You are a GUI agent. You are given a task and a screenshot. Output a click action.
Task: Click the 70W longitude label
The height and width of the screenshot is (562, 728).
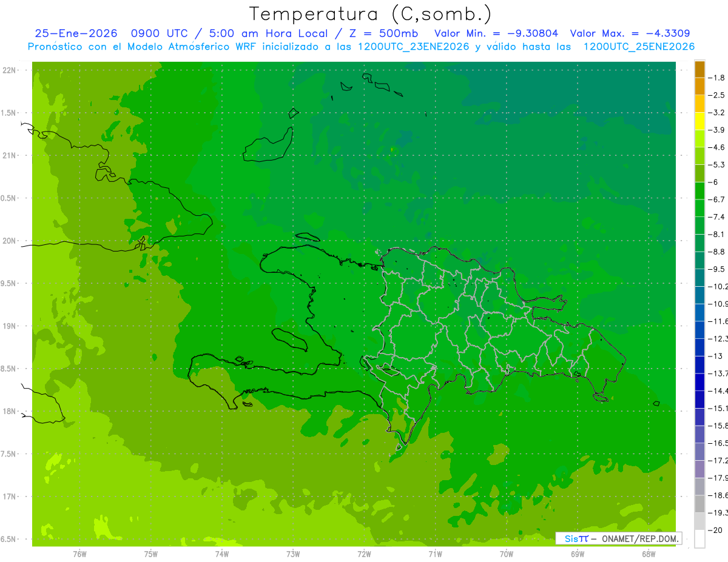click(507, 554)
